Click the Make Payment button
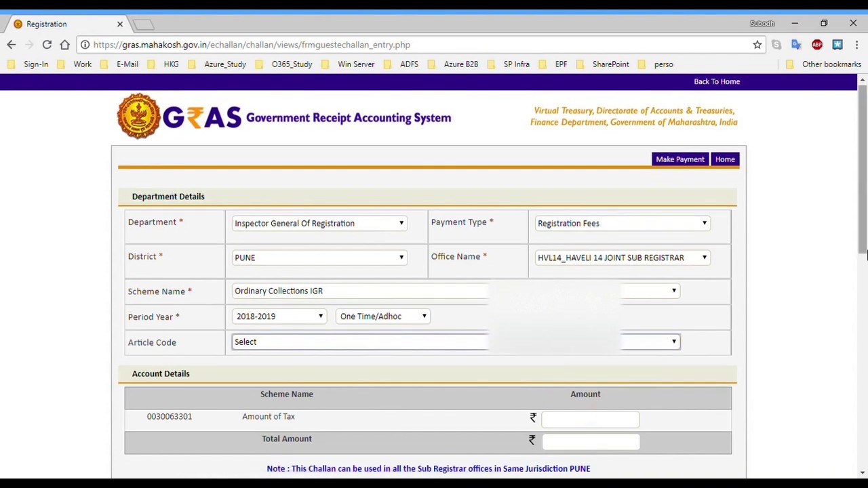 680,159
